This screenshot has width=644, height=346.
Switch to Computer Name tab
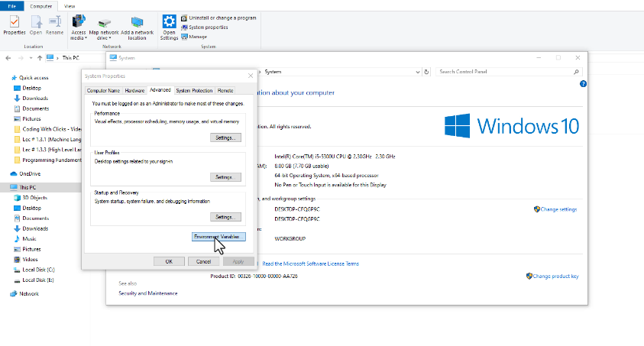103,90
